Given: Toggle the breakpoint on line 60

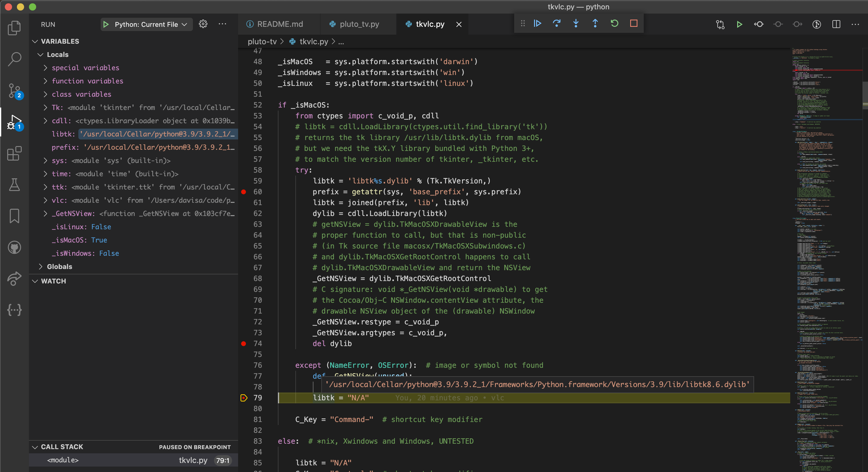Looking at the screenshot, I should pos(244,192).
